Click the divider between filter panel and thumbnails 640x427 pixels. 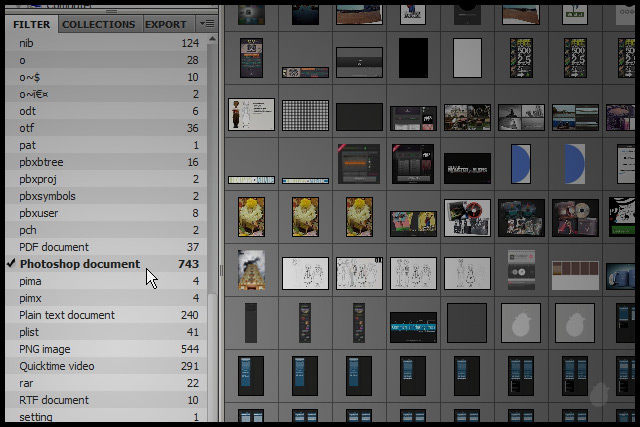click(221, 270)
